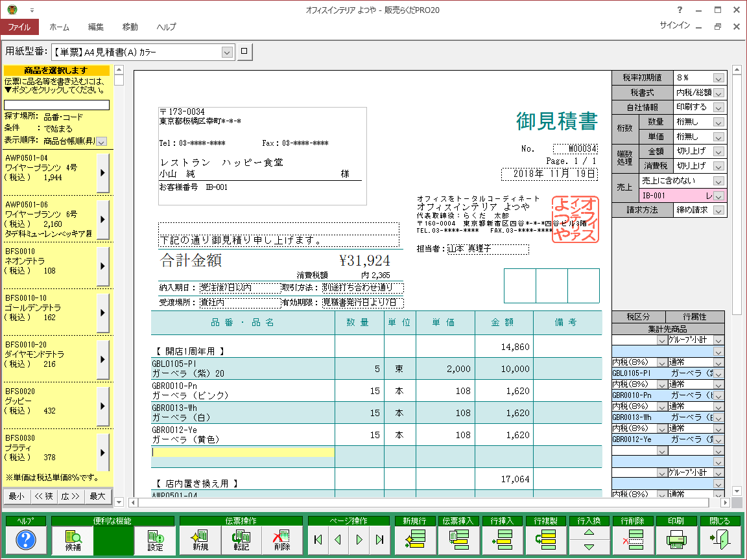This screenshot has width=747, height=560.
Task: Click the 行削除 row delete icon
Action: point(633,539)
